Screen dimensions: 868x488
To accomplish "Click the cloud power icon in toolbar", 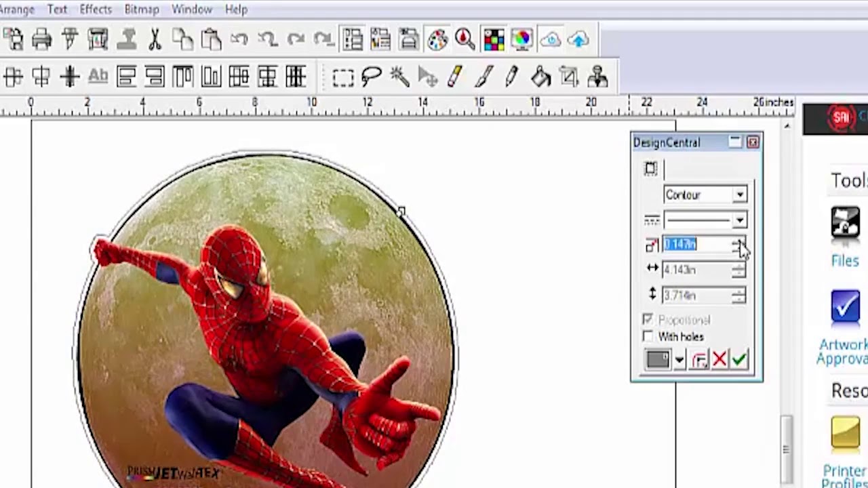I will pyautogui.click(x=550, y=39).
